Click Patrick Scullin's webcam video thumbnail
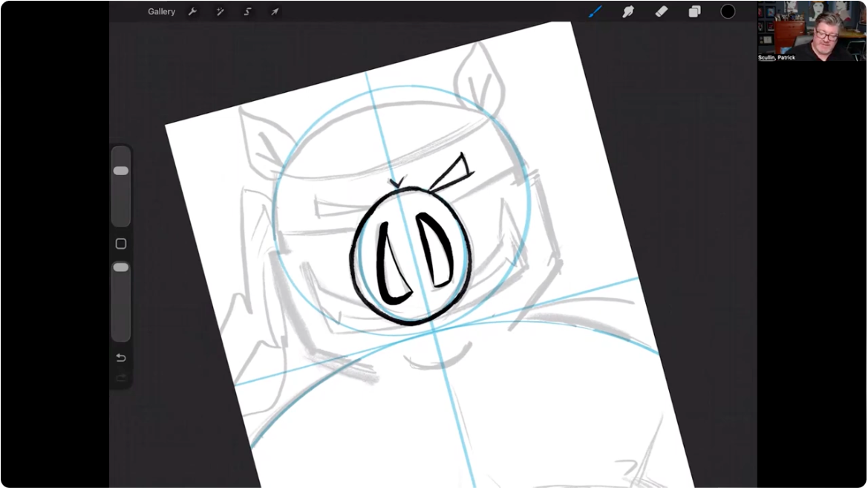Viewport: 868px width, 488px height. pos(812,30)
